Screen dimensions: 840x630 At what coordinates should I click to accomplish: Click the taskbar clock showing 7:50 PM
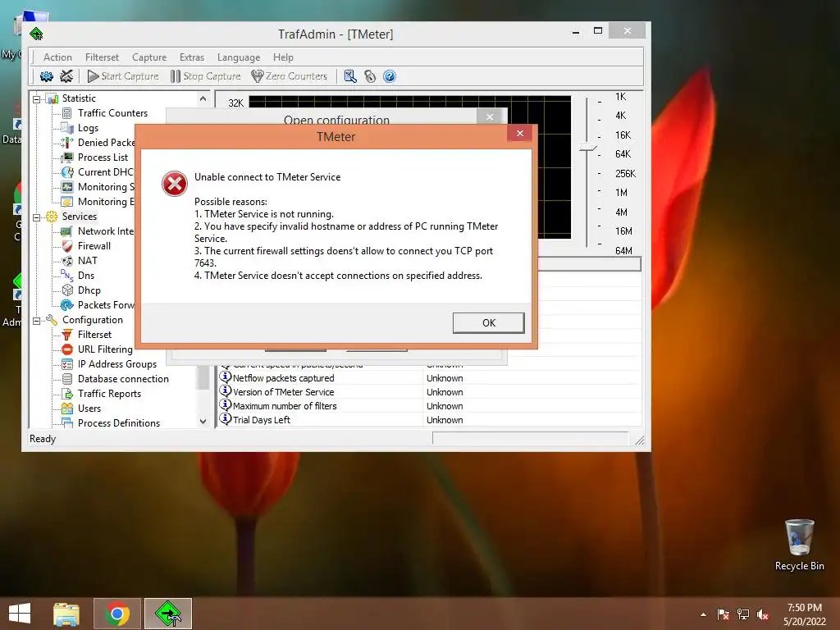[x=804, y=614]
